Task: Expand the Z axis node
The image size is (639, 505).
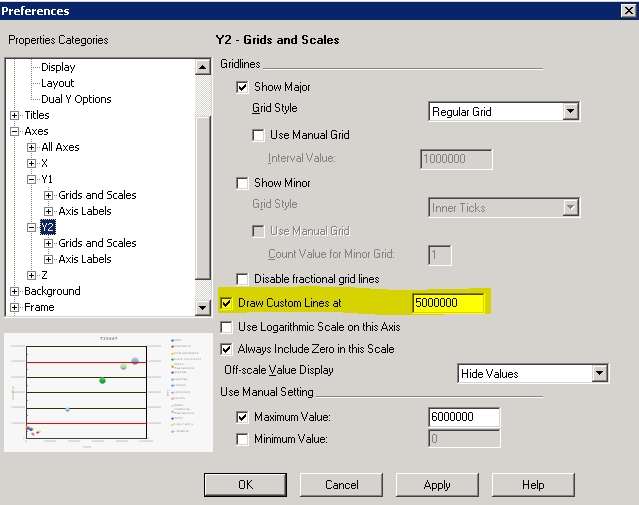Action: [32, 275]
